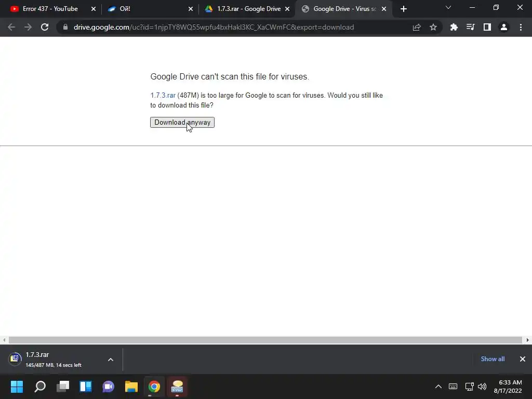Reload the current page
This screenshot has width=532, height=399.
point(45,27)
